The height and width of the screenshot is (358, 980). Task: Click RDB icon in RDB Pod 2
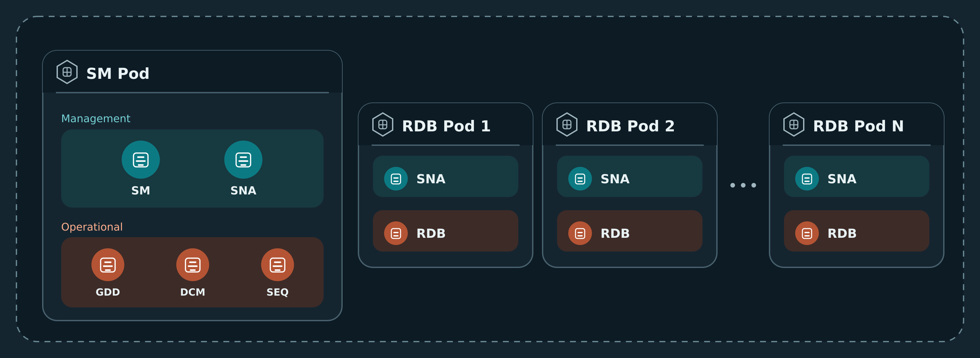(x=580, y=233)
